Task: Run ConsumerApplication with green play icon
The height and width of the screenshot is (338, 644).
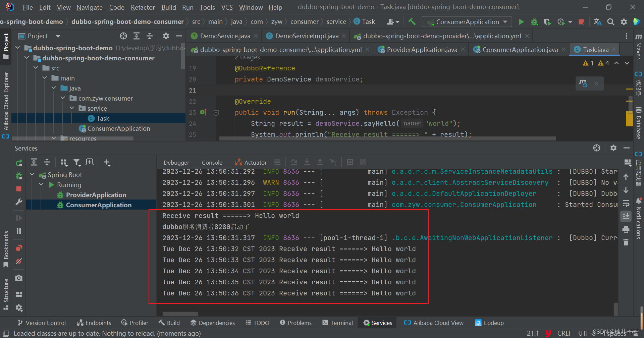Action: pyautogui.click(x=521, y=22)
